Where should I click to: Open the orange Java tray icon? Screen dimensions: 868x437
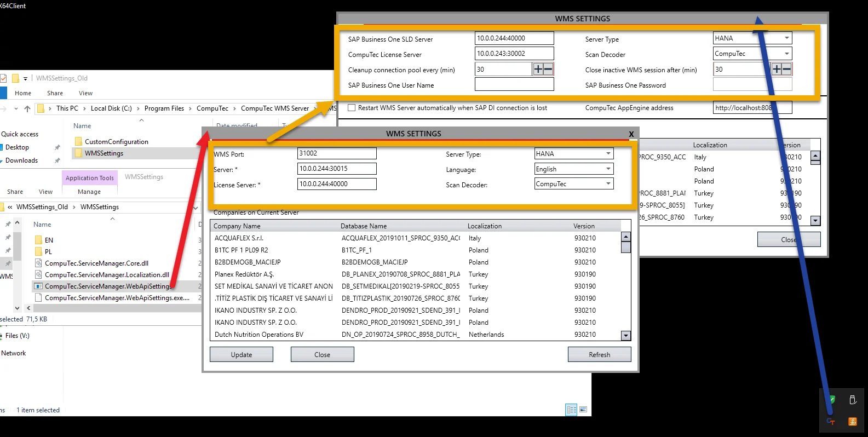coord(852,421)
